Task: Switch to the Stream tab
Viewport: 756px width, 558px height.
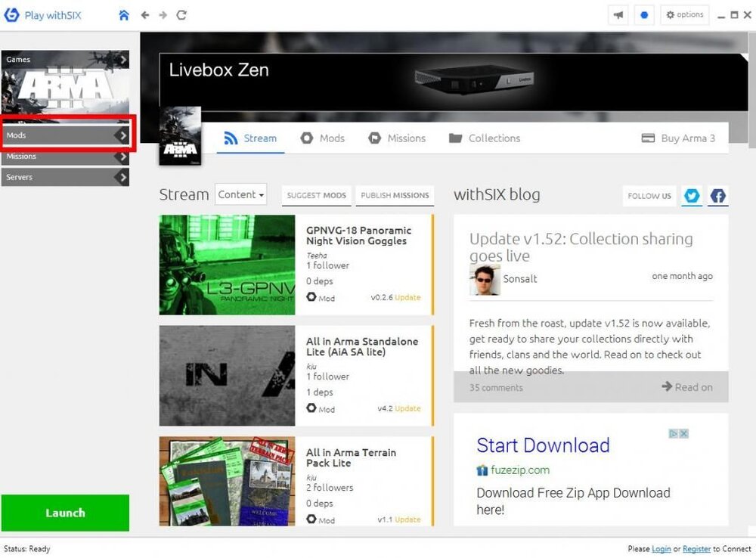Action: tap(250, 138)
